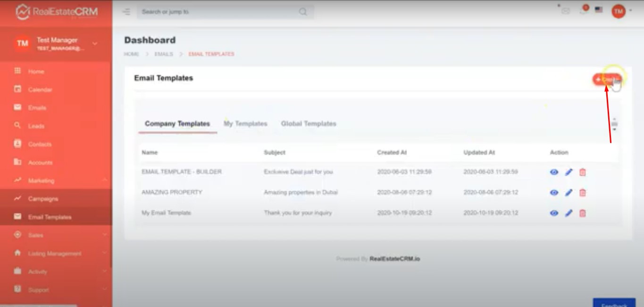Delete the My Email Template row
Viewport: 644px width, 307px height.
pos(583,213)
